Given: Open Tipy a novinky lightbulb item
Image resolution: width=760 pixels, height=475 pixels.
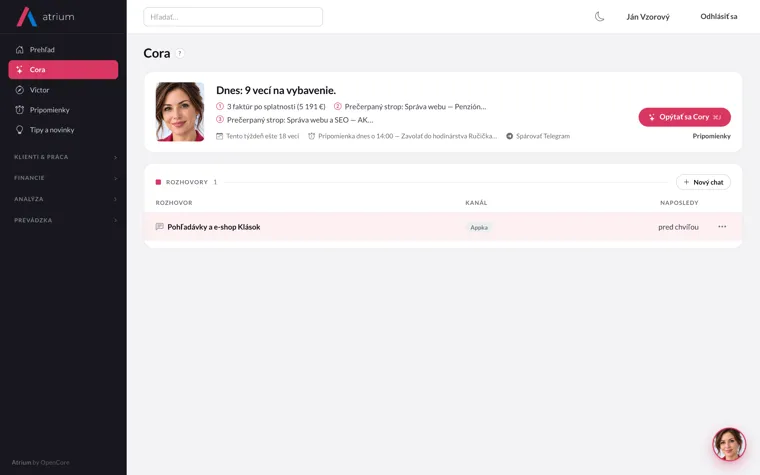Looking at the screenshot, I should [63, 130].
